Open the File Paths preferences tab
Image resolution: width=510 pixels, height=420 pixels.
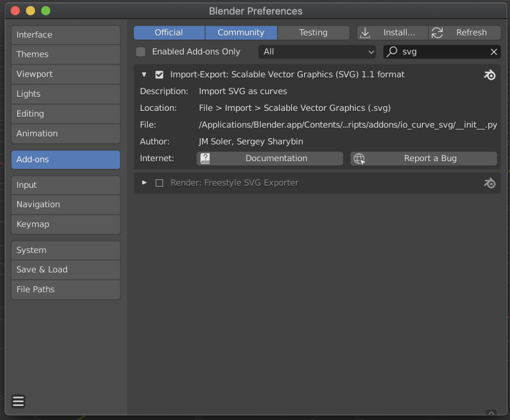pos(66,289)
